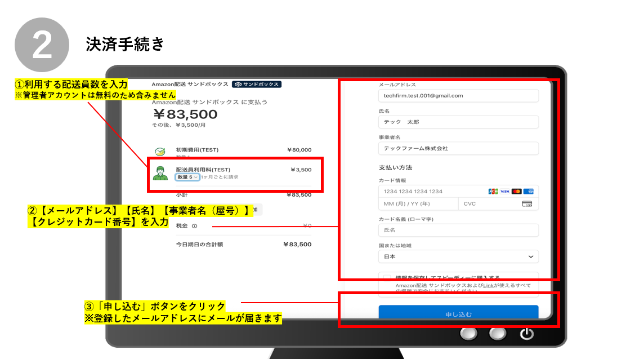Image resolution: width=644 pixels, height=359 pixels.
Task: Click the JCB card logo
Action: [493, 192]
